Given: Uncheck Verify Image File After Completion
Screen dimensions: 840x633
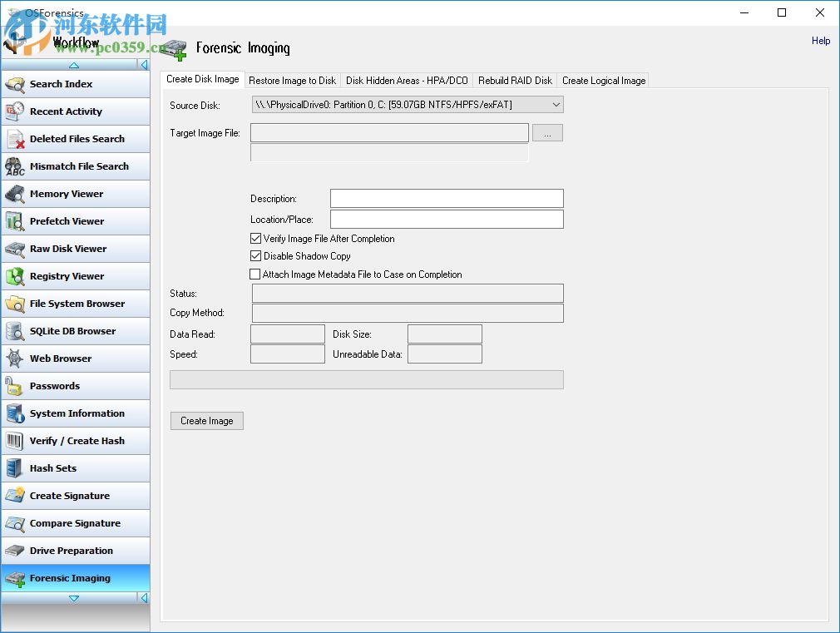Looking at the screenshot, I should [x=254, y=239].
